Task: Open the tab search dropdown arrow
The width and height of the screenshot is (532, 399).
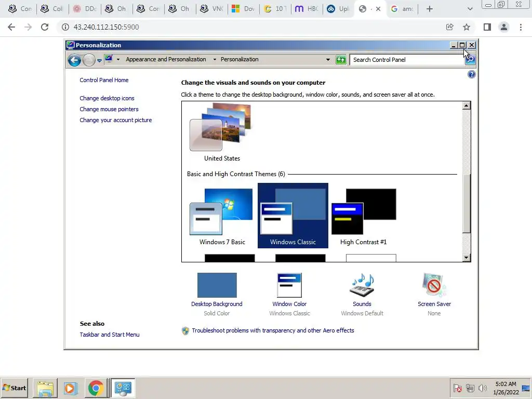Action: tap(470, 9)
